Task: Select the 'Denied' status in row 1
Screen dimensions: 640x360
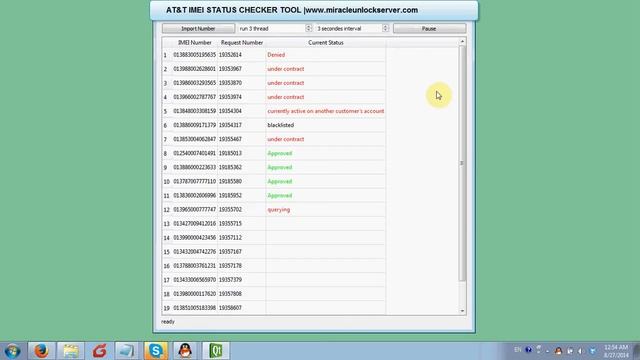Action: 276,55
